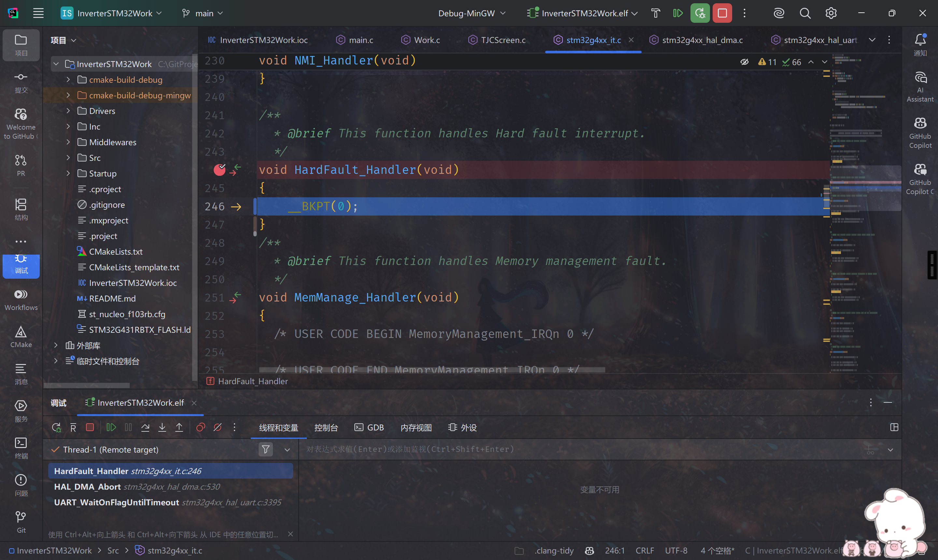Image resolution: width=938 pixels, height=560 pixels.
Task: Resume the paused program in debugger
Action: (111, 427)
